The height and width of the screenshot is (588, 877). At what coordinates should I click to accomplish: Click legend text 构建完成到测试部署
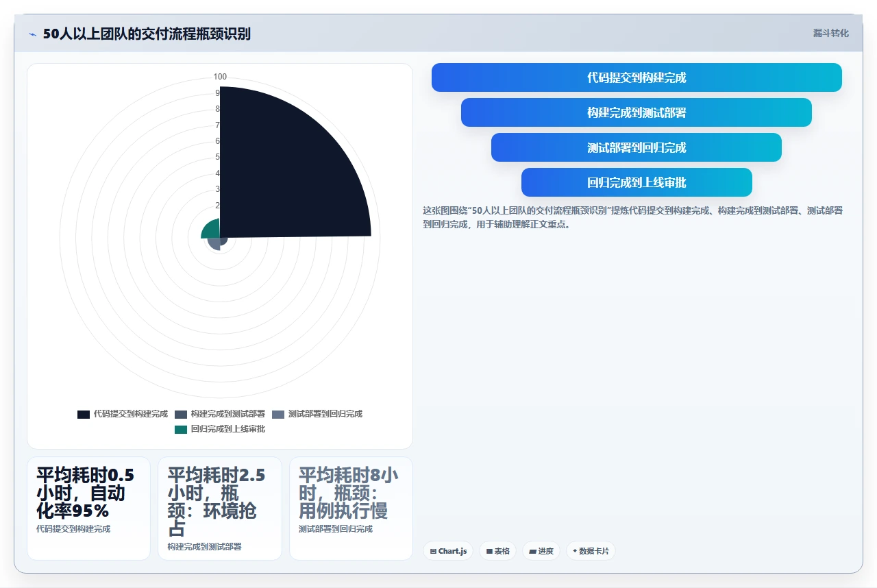click(x=228, y=414)
